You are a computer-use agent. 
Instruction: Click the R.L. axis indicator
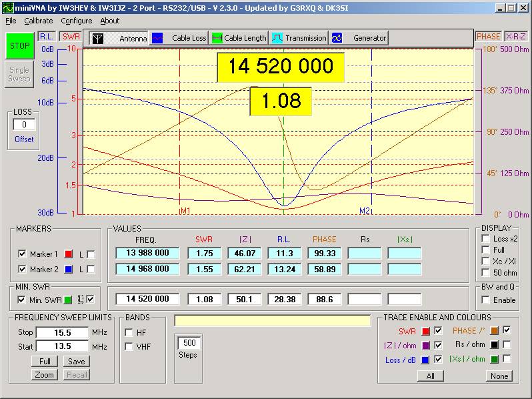(x=47, y=37)
